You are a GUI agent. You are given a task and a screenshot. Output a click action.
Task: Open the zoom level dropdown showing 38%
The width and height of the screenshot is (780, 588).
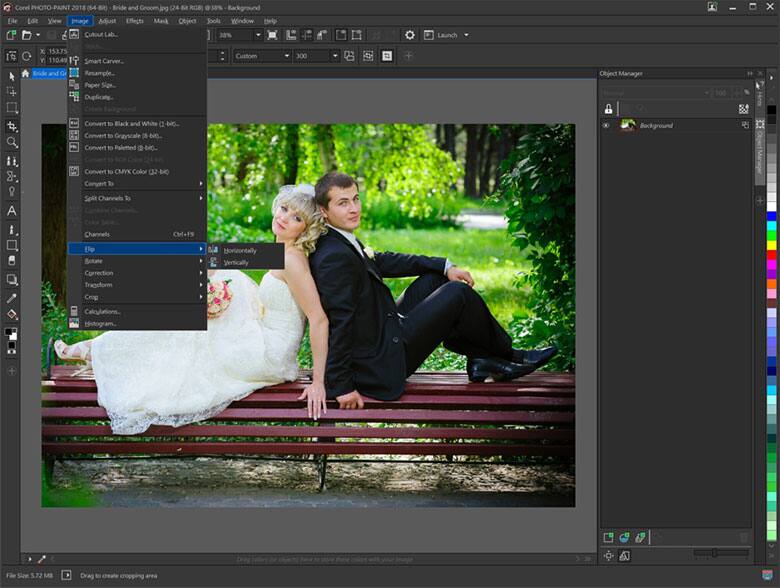[x=258, y=35]
